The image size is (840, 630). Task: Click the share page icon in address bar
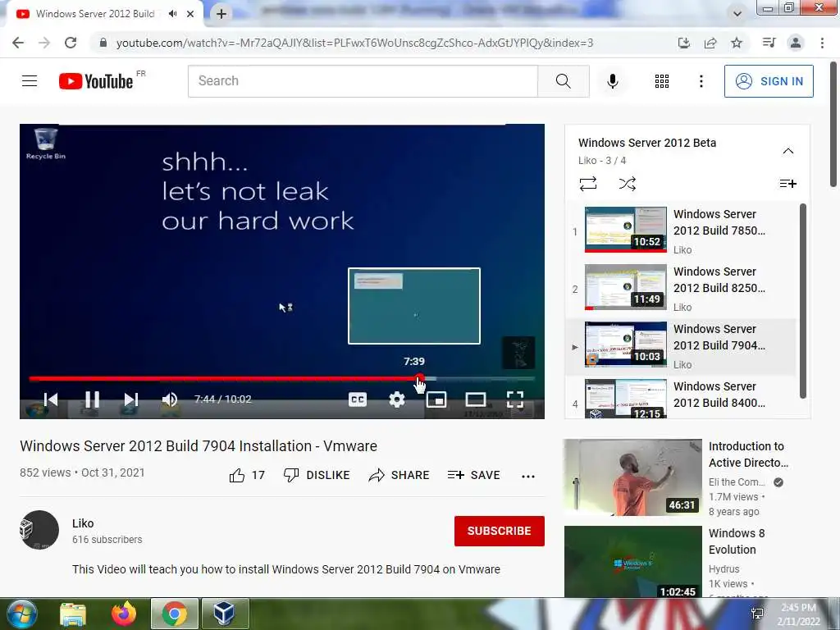pyautogui.click(x=710, y=43)
